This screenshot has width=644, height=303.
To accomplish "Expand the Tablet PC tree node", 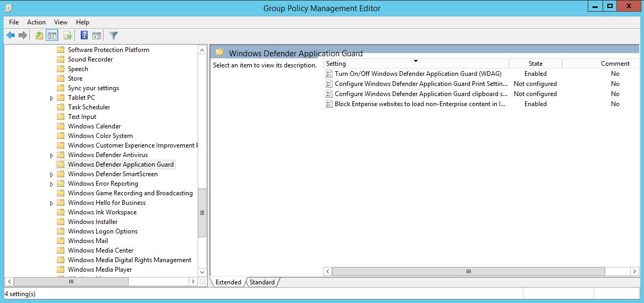I will (x=52, y=98).
